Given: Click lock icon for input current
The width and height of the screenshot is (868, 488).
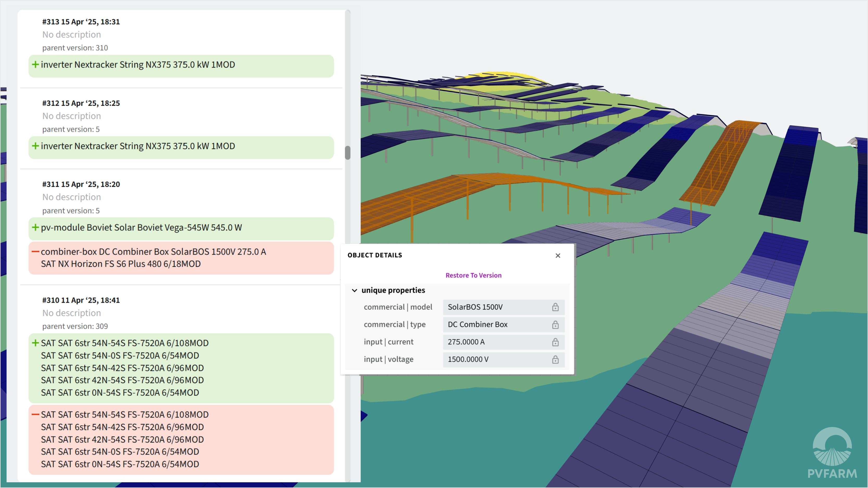Looking at the screenshot, I should [x=555, y=342].
